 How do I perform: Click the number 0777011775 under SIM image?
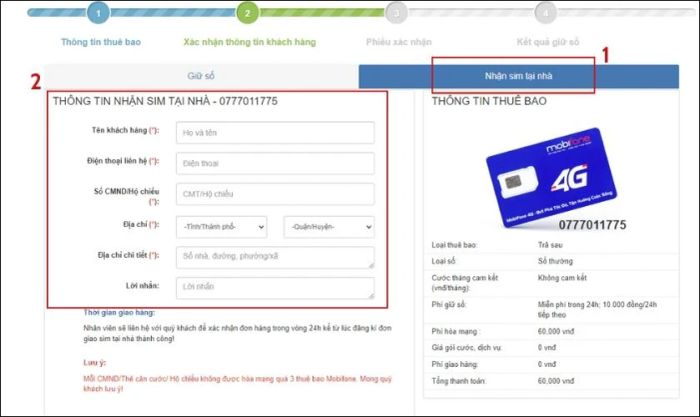tap(592, 225)
